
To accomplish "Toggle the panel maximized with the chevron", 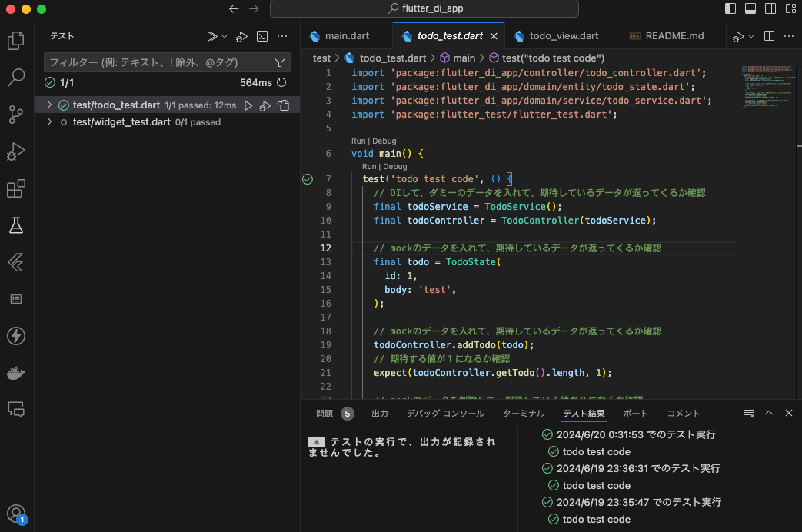I will pos(769,413).
